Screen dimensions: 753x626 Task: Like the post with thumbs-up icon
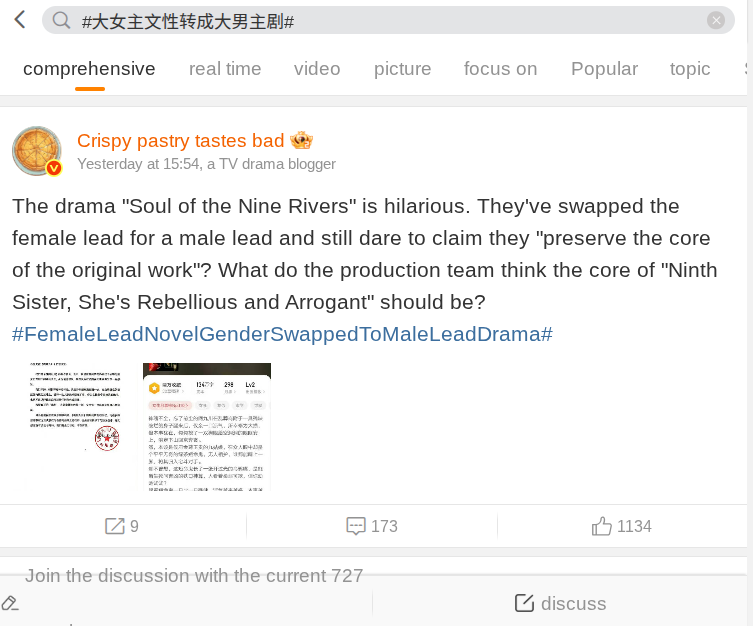(601, 526)
